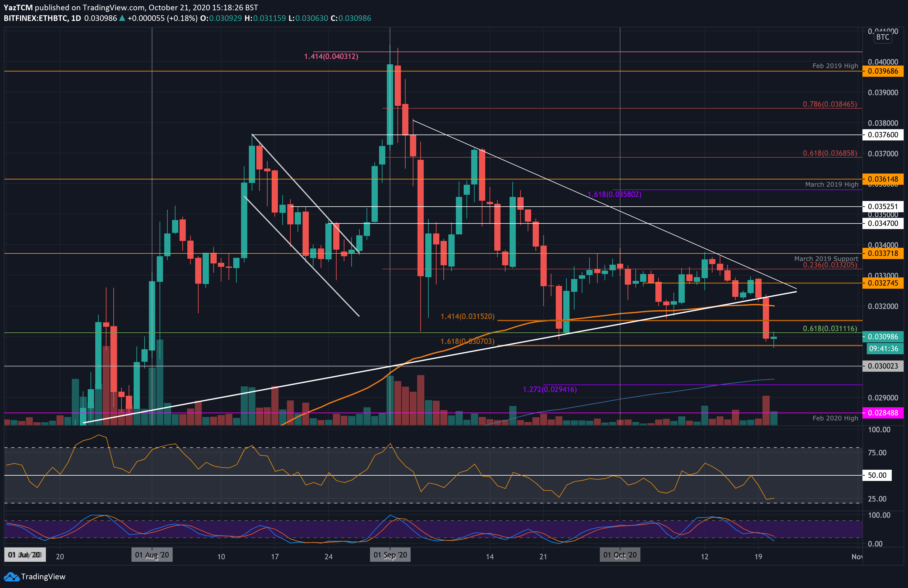Click the 0.236(0.033205) fib label

pos(829,265)
